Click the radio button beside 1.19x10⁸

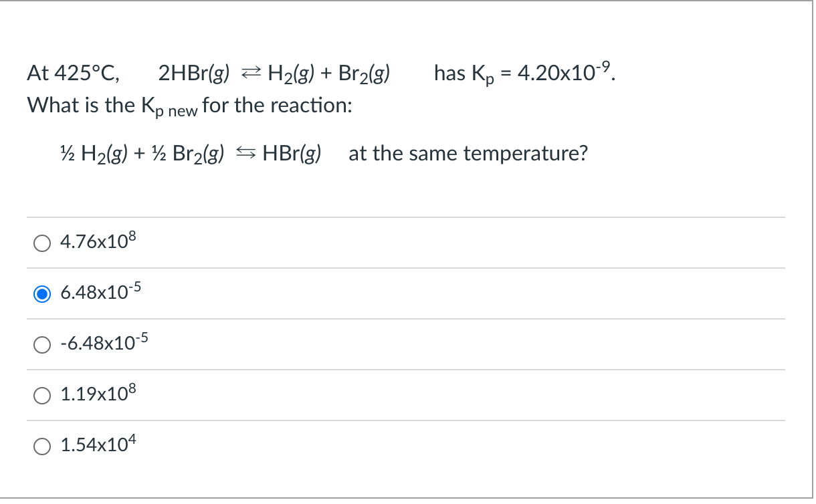tap(42, 396)
